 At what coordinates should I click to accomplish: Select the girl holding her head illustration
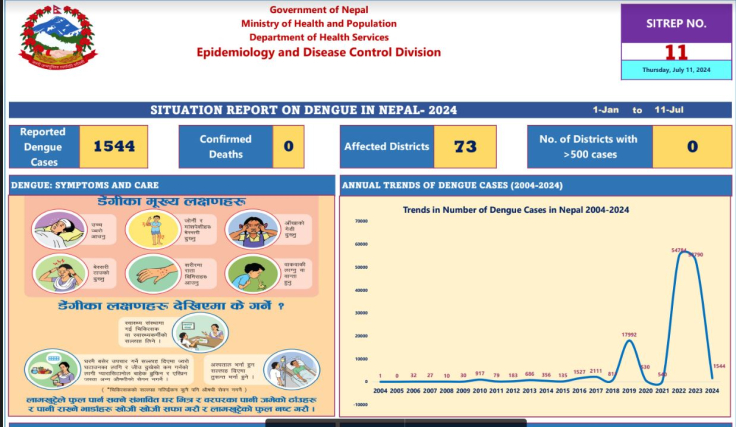[x=253, y=229]
